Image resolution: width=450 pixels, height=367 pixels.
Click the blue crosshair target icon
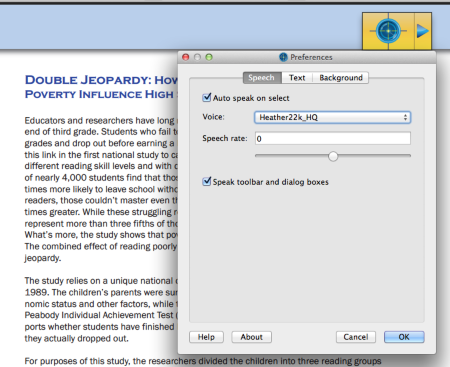click(388, 31)
